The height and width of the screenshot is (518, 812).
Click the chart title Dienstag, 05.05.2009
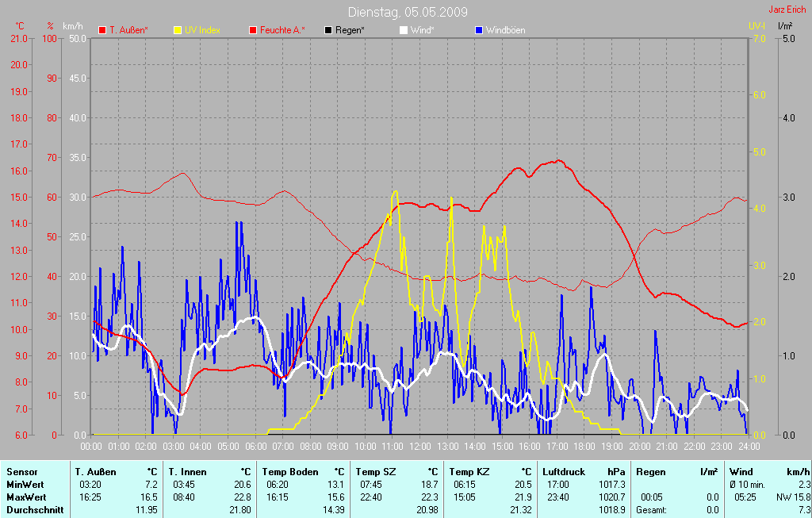tap(408, 12)
